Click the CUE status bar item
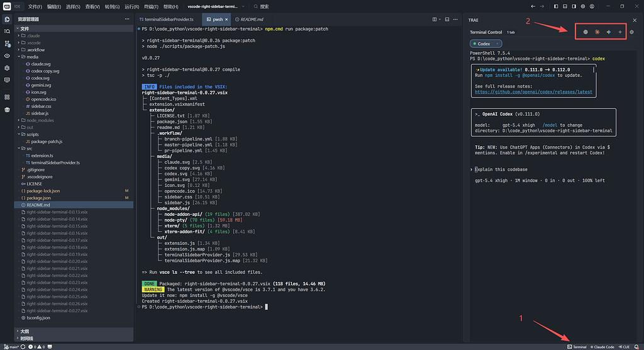Screen dimensions: 644x350 [x=624, y=347]
